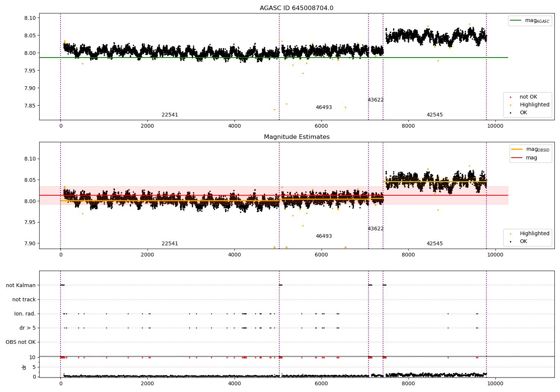The width and height of the screenshot is (560, 392).
Task: Click y-axis tick 7.85 in AGASC ID plot
Action: pos(29,106)
